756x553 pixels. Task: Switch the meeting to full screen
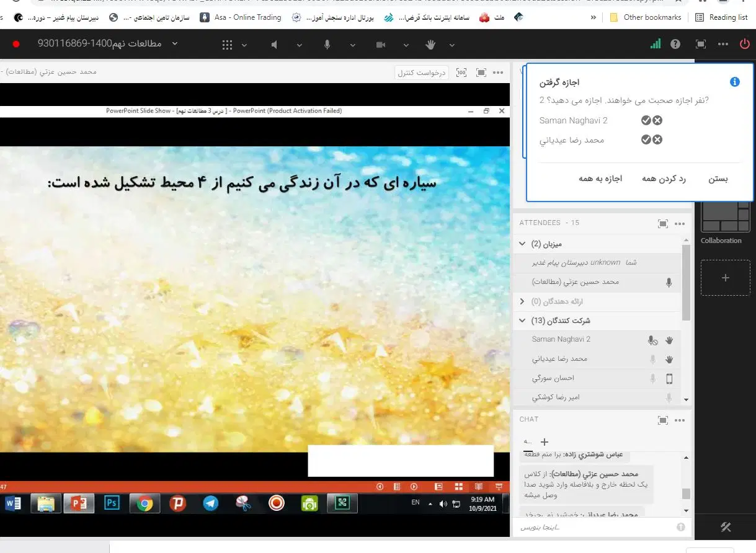pyautogui.click(x=701, y=44)
